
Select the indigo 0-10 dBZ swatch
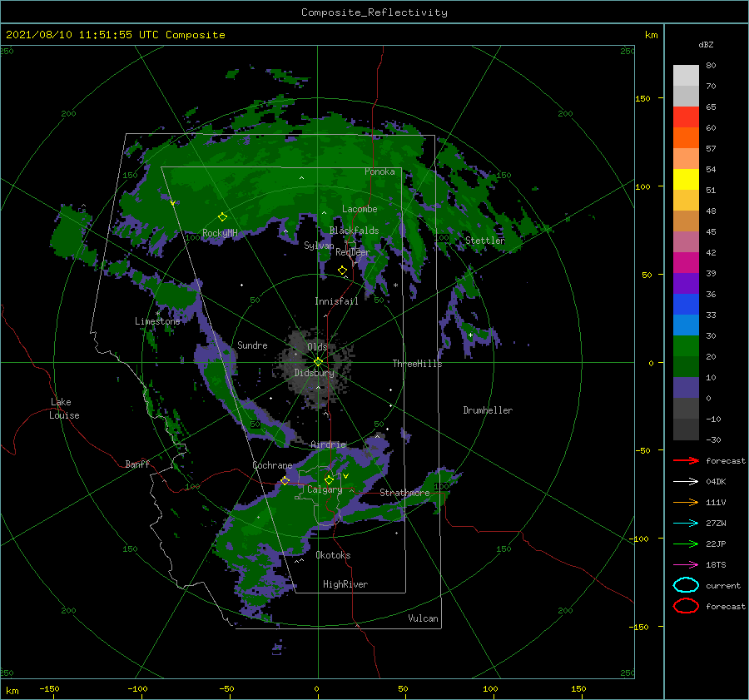point(686,388)
